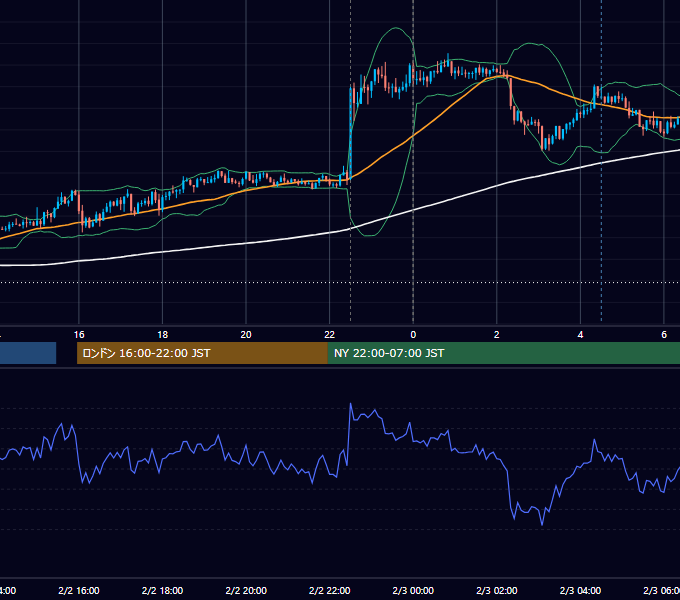
Task: Click the 0 hour axis label
Action: 413,334
